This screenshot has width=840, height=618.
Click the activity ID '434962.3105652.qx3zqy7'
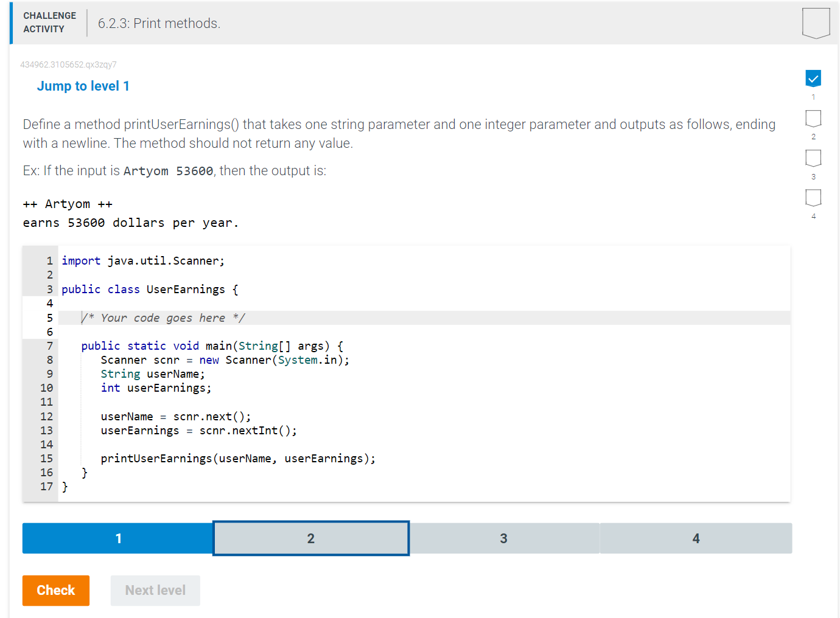(68, 64)
